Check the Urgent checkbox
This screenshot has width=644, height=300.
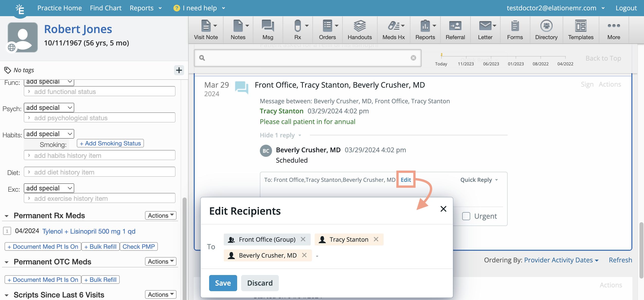tap(466, 216)
